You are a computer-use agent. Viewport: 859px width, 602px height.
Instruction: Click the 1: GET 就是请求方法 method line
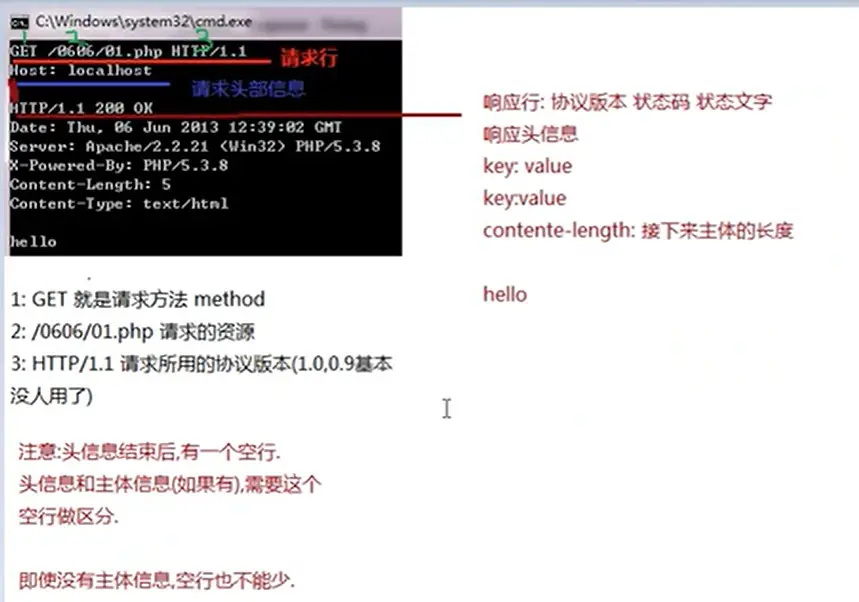(x=138, y=299)
